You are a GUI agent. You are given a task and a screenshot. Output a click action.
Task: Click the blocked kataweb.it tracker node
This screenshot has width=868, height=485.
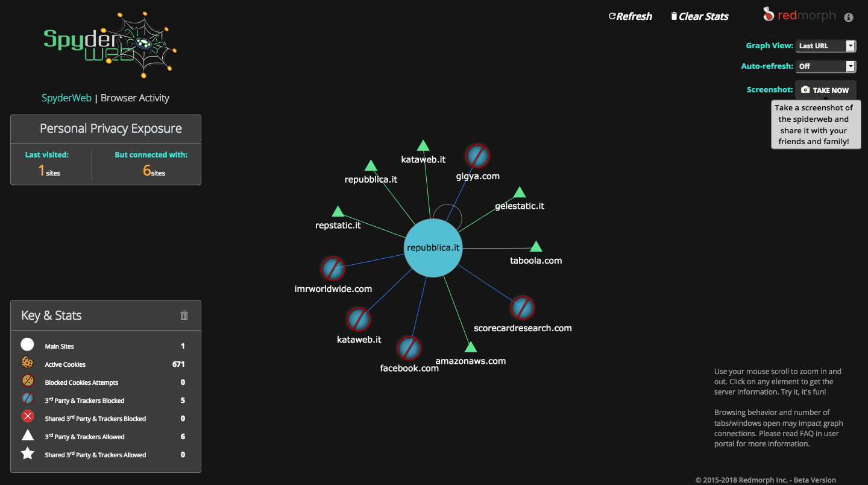click(359, 319)
